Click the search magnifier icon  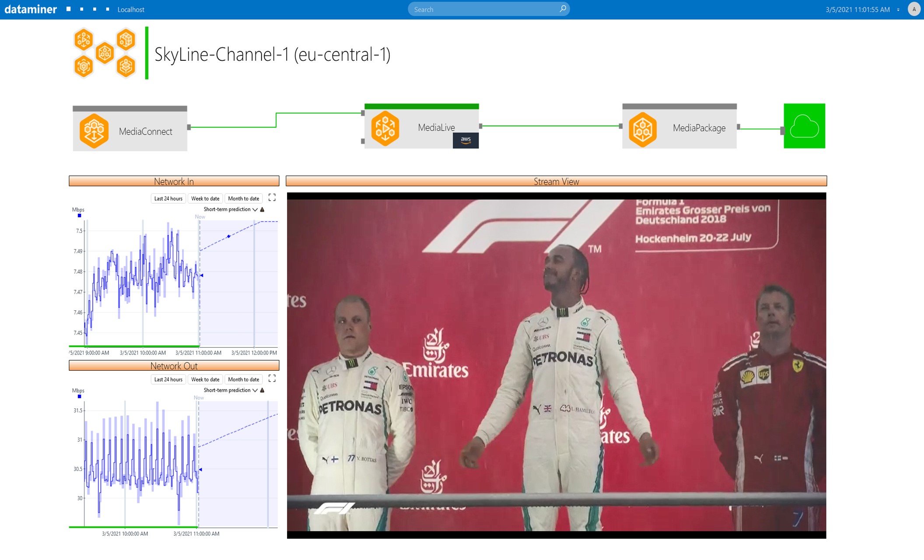tap(563, 9)
